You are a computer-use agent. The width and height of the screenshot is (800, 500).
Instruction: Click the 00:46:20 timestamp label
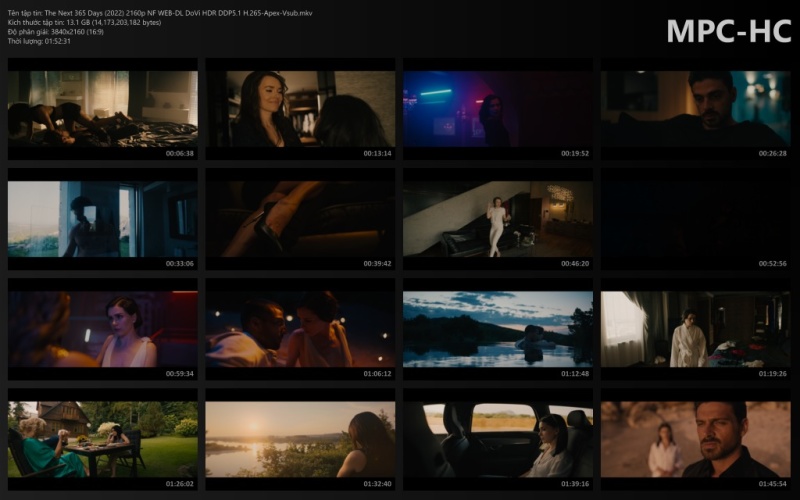(575, 263)
